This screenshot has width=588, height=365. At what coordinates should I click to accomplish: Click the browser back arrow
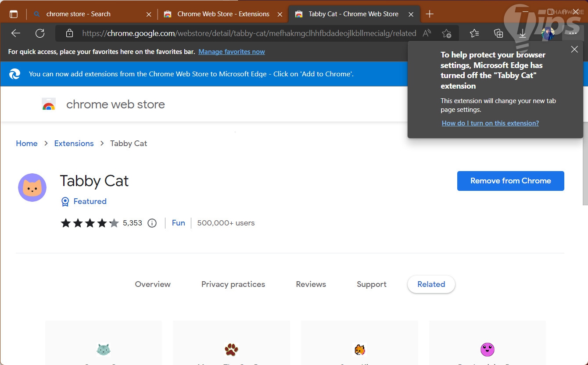pos(16,33)
